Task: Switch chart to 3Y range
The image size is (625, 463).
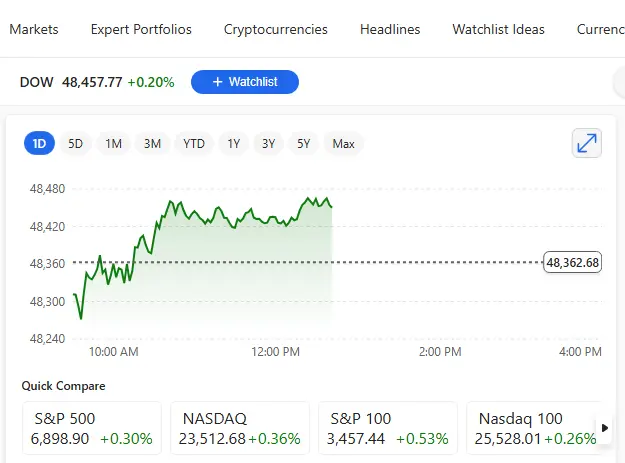Action: [x=268, y=144]
